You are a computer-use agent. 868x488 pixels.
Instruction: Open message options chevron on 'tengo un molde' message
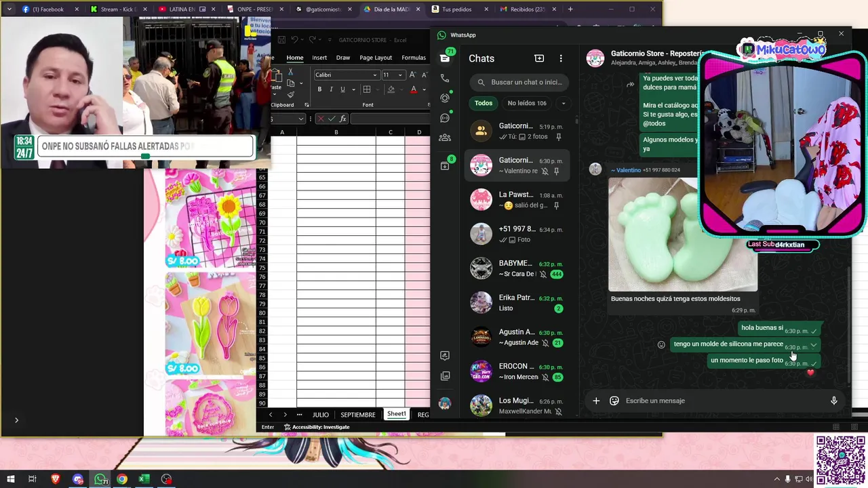(x=814, y=345)
